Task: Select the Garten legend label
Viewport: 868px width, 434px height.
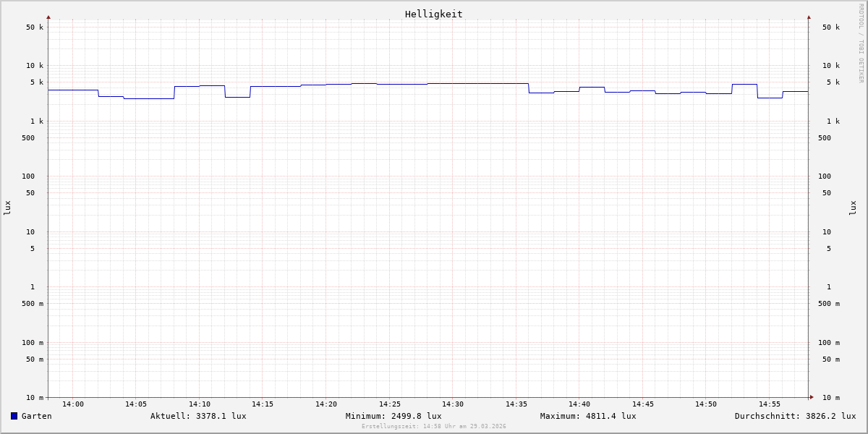Action: click(36, 416)
